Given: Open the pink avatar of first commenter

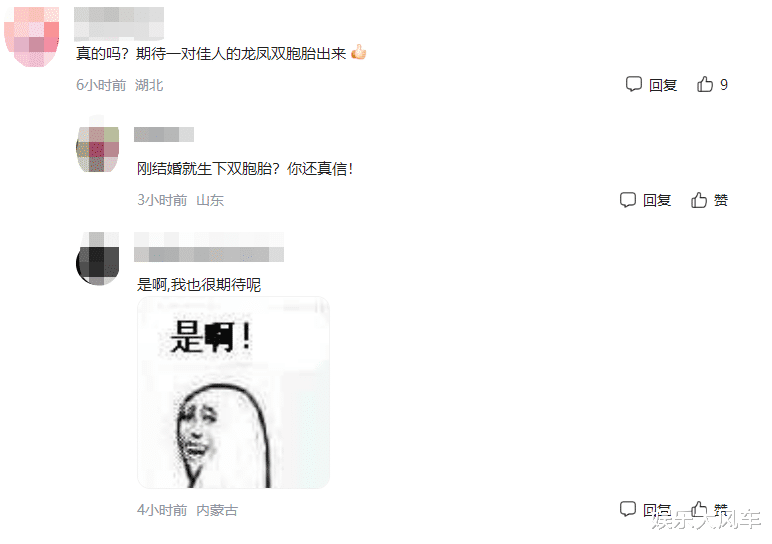Looking at the screenshot, I should (x=32, y=36).
